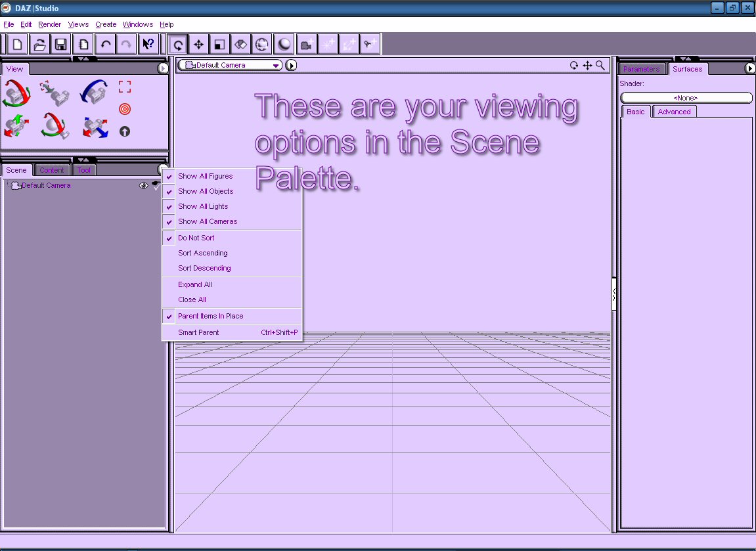Click the viewport pan cross icon
The width and height of the screenshot is (756, 551).
tap(587, 65)
